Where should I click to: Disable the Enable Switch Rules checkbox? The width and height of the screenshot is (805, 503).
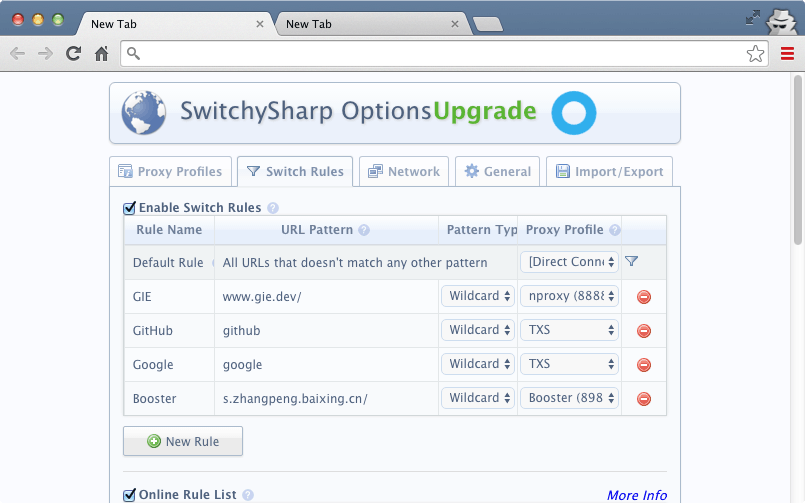click(x=129, y=208)
